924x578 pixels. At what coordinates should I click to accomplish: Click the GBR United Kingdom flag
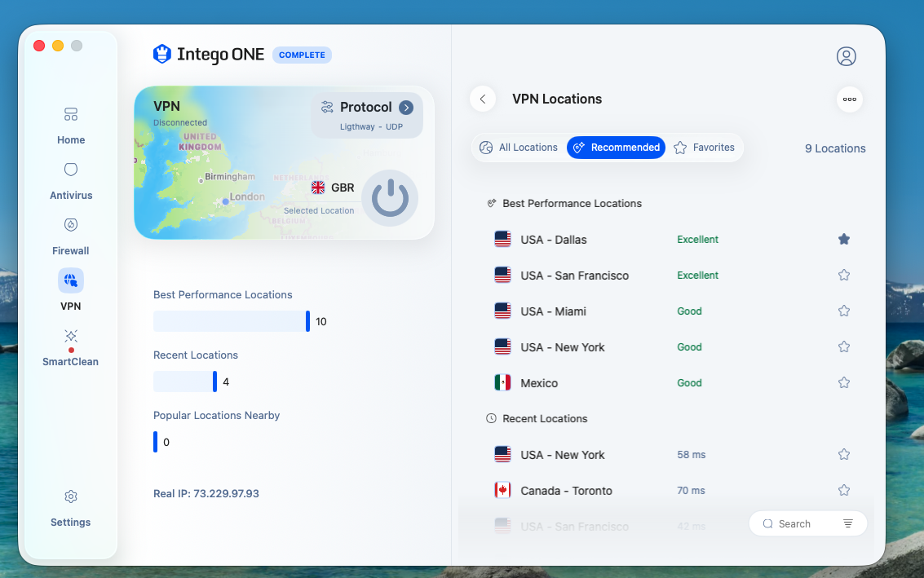coord(317,188)
